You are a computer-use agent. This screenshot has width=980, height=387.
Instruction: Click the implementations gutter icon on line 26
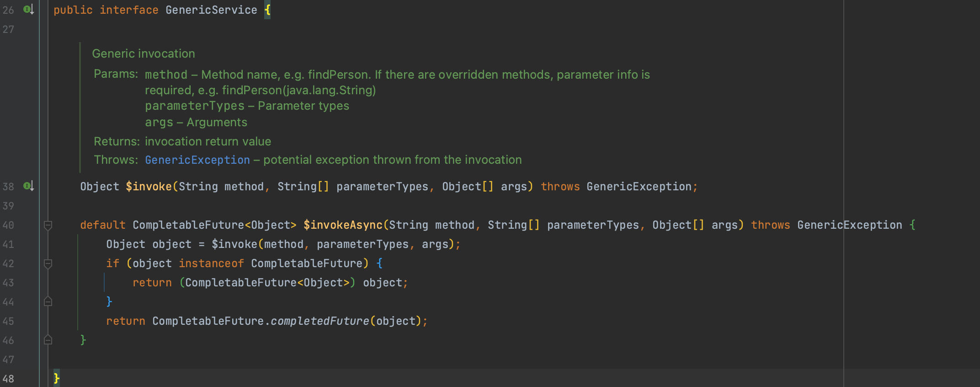29,10
